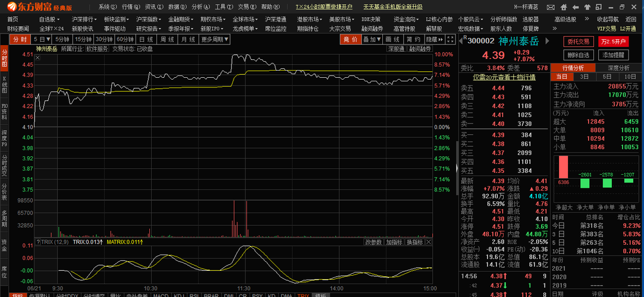Open the 分时图 sidebar tab
This screenshot has width=644, height=297.
[x=5, y=58]
